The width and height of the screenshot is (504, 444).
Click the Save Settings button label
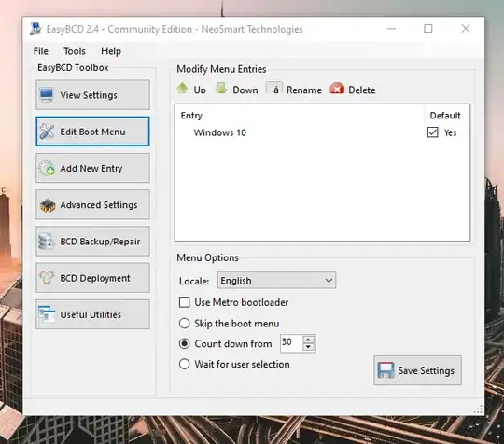(x=427, y=370)
